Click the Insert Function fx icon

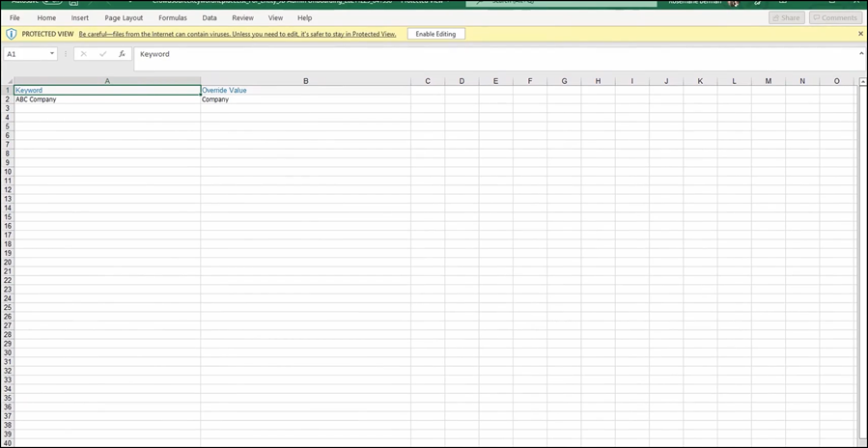coord(122,54)
